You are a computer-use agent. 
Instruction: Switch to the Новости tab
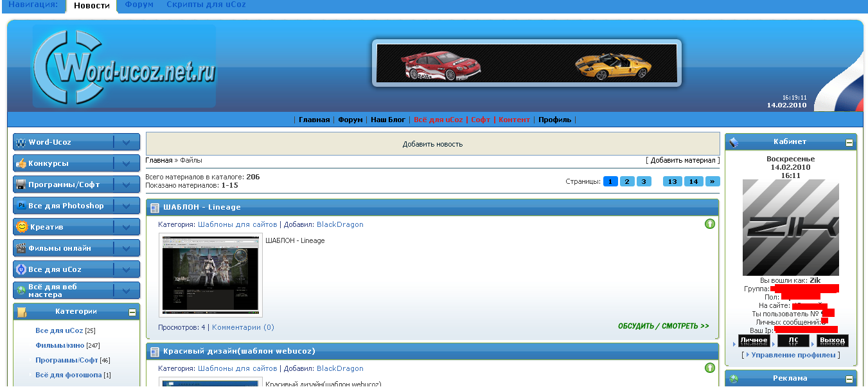[x=91, y=6]
